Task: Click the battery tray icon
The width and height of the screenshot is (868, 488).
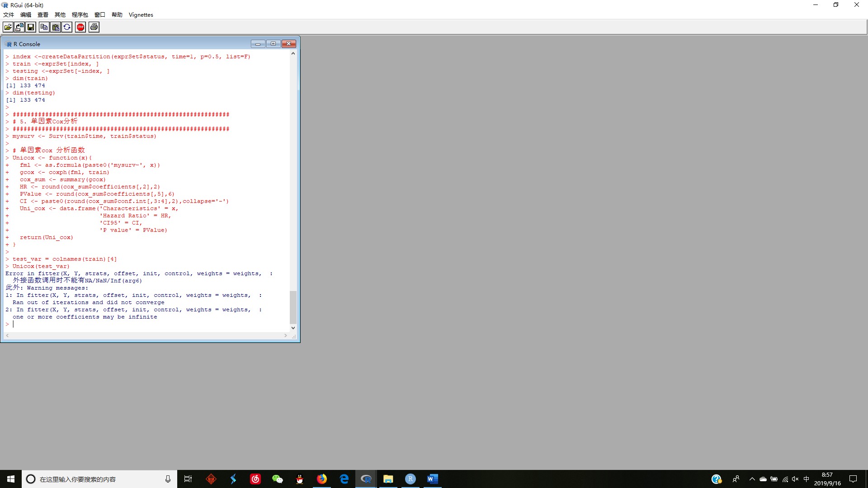Action: 774,479
